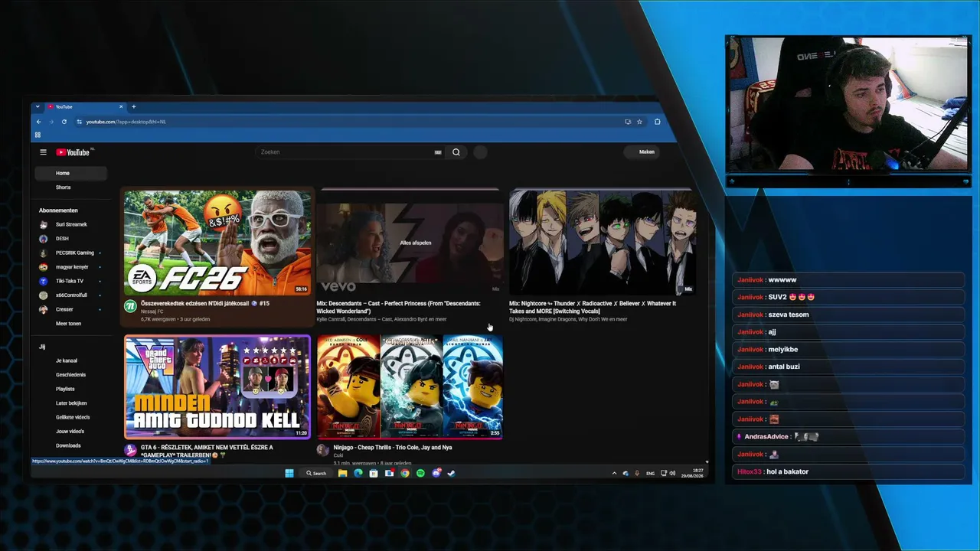Open a new browser tab
This screenshot has height=551, width=980.
133,106
